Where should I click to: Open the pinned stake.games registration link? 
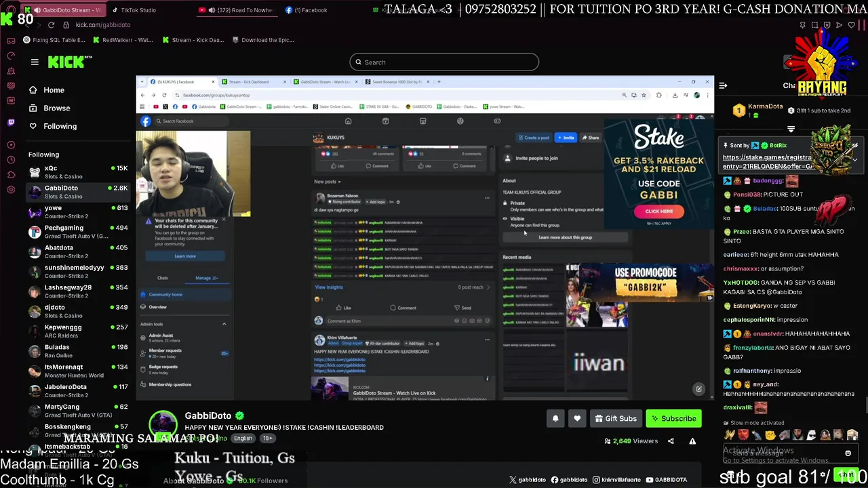(x=767, y=162)
